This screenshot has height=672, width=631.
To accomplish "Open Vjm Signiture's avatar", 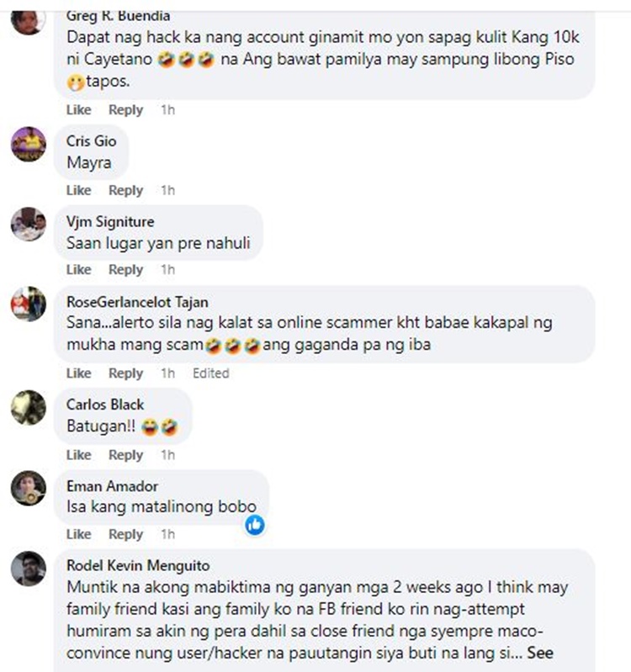I will coord(29,225).
